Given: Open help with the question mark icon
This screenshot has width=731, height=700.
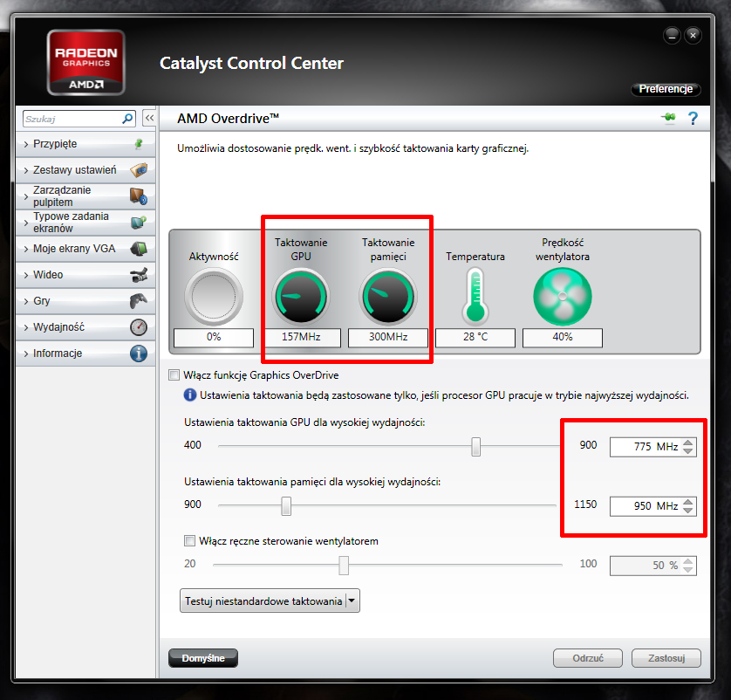Looking at the screenshot, I should click(x=693, y=119).
